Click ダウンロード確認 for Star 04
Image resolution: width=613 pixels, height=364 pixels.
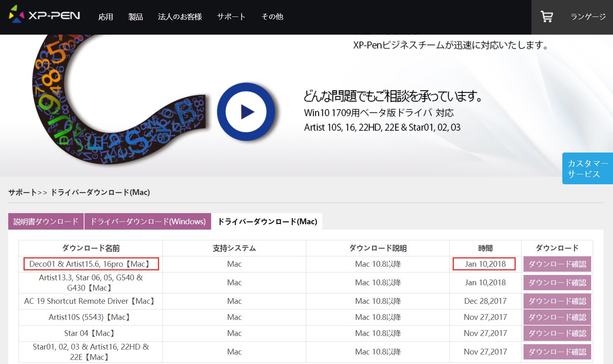[557, 333]
